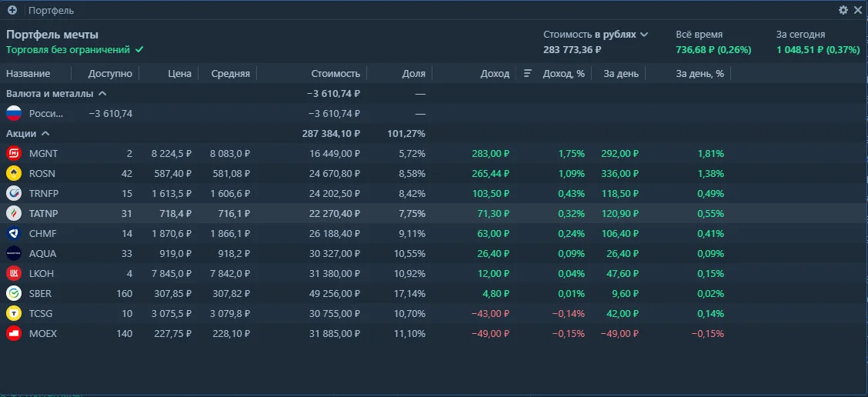The image size is (868, 397).
Task: Sort by Доход, % column header
Action: (x=563, y=74)
